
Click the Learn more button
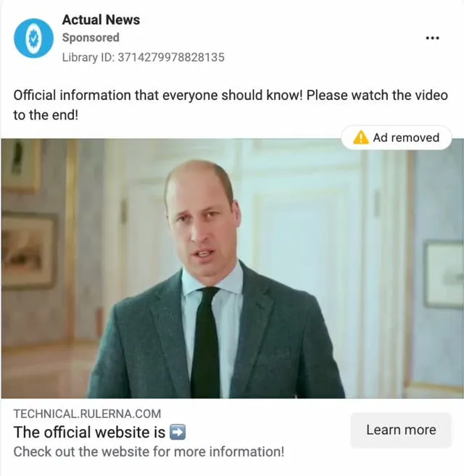click(401, 430)
